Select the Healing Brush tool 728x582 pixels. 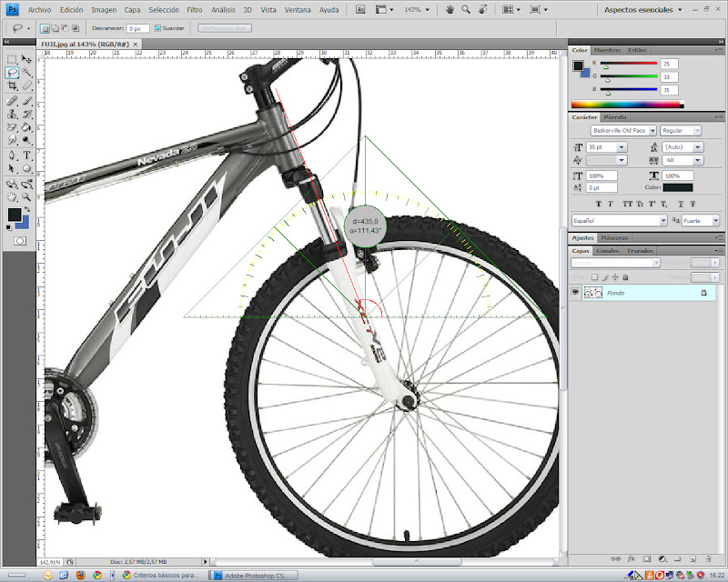tap(12, 101)
